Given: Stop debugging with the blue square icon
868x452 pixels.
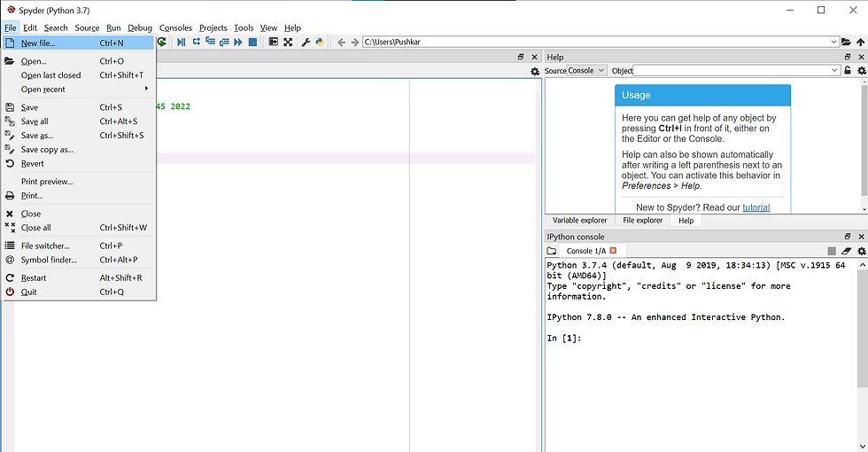Looking at the screenshot, I should coord(252,43).
